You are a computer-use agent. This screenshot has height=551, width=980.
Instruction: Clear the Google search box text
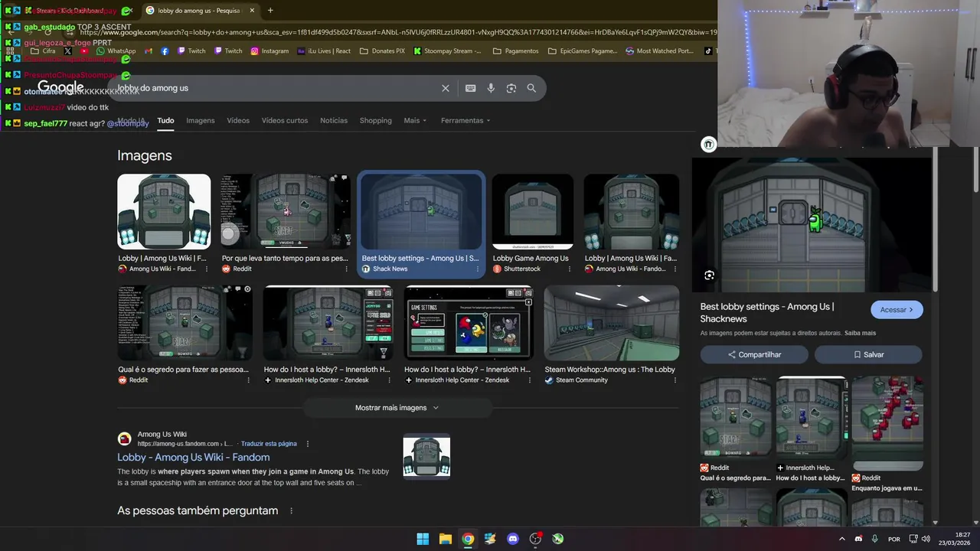446,88
